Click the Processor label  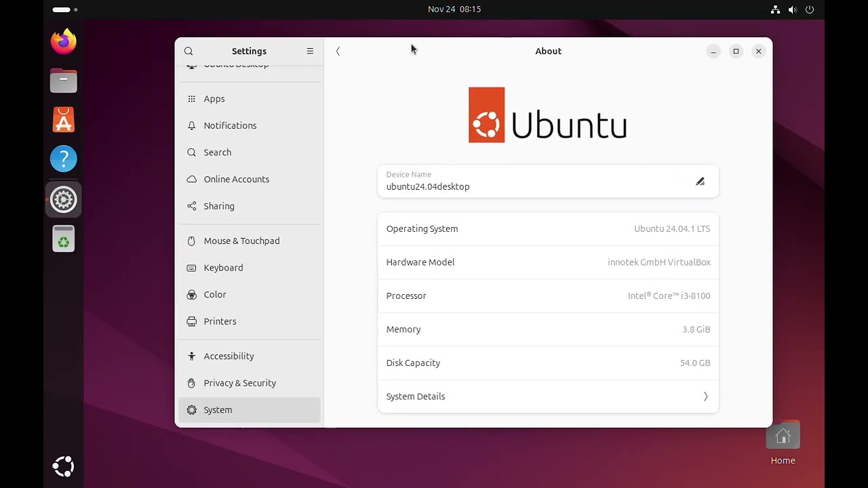(406, 296)
